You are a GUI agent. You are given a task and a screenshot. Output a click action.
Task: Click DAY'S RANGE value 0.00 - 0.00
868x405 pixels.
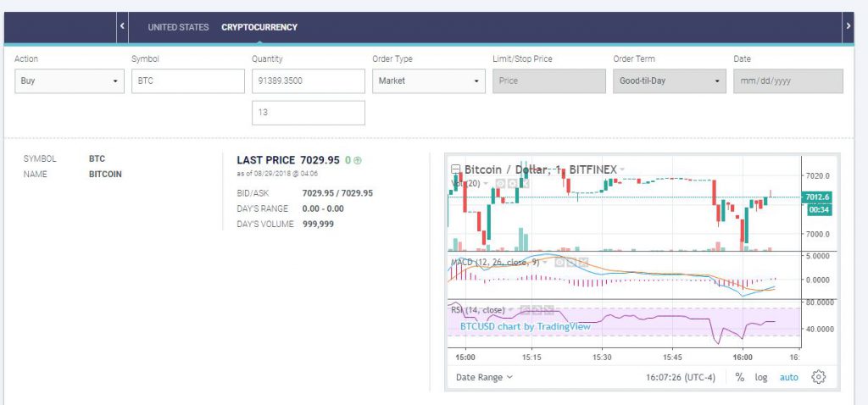point(323,208)
